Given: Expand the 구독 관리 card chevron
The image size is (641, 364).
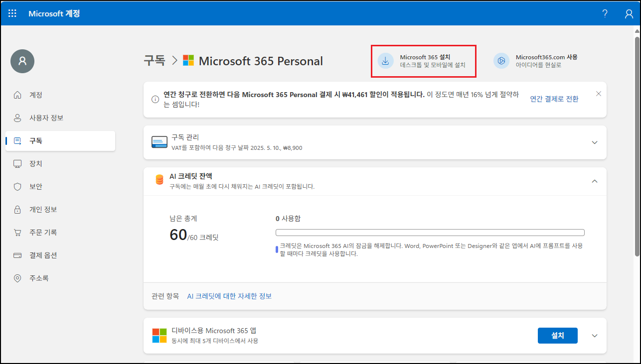Looking at the screenshot, I should [594, 142].
